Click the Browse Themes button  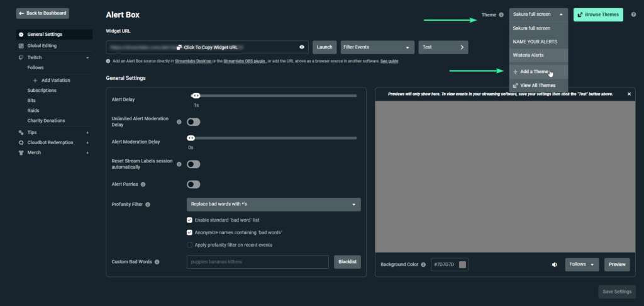coord(598,14)
